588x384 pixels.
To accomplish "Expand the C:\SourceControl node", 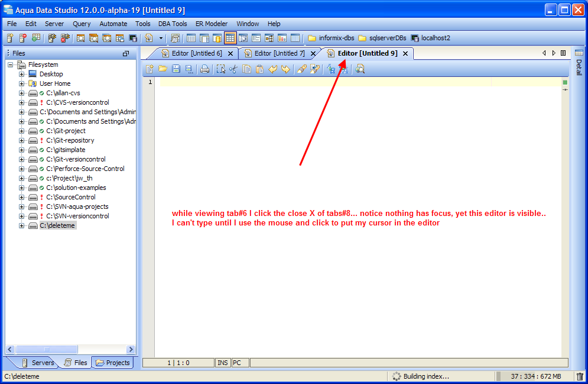I will coord(22,197).
